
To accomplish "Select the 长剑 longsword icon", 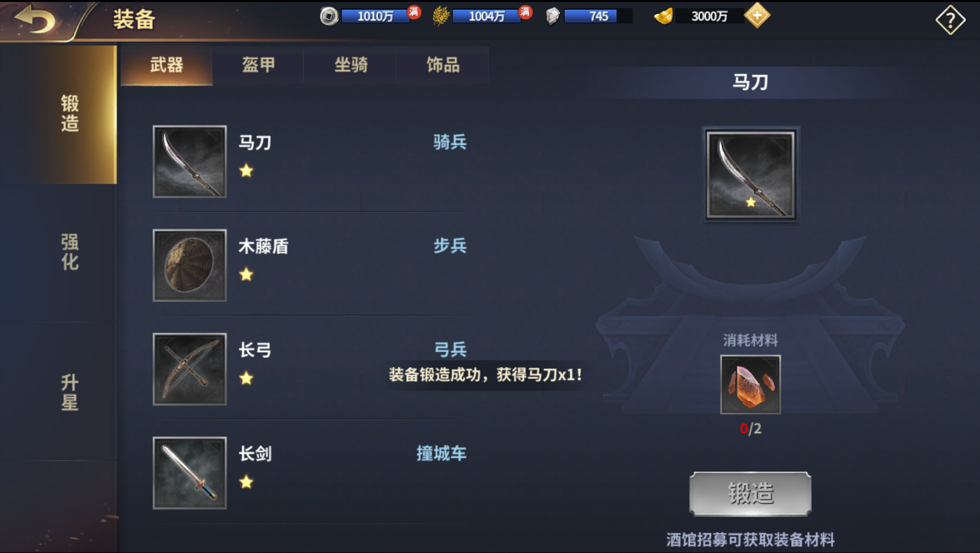I will (x=189, y=473).
